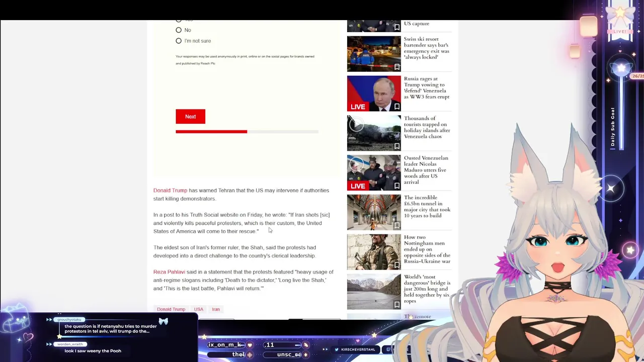Click the white bow icon in chat
The width and height of the screenshot is (644, 362).
(164, 321)
